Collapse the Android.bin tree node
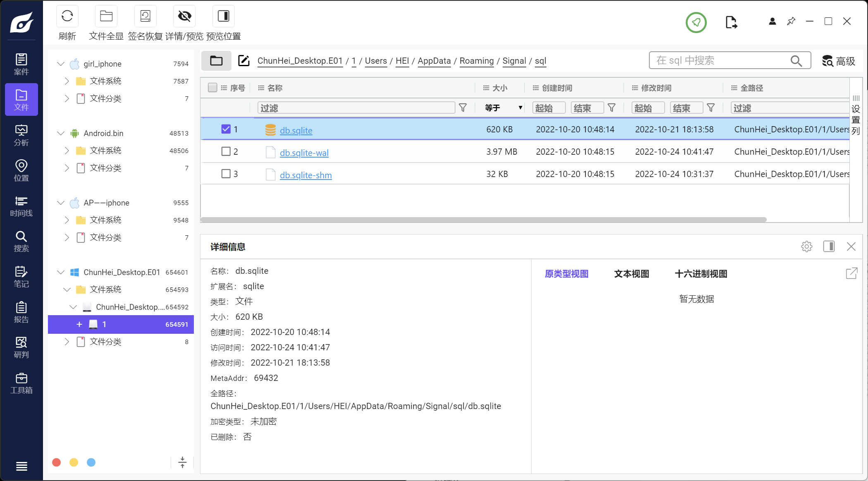This screenshot has height=481, width=868. tap(61, 133)
